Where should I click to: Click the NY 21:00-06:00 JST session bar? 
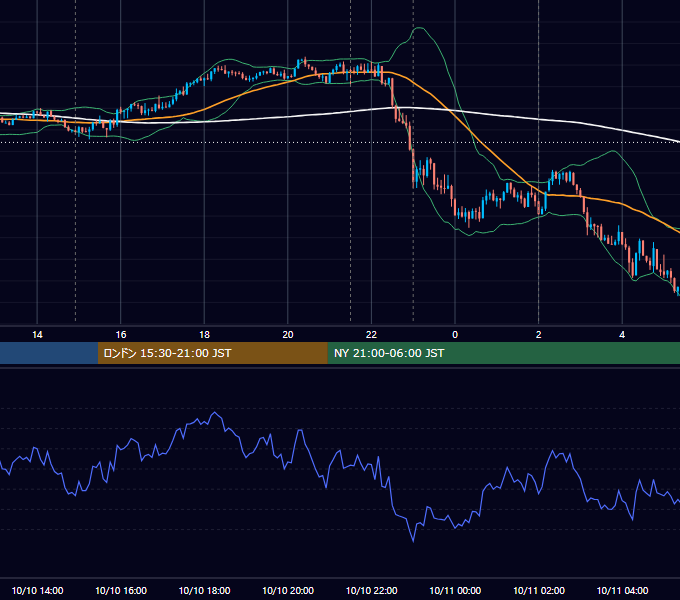[503, 353]
